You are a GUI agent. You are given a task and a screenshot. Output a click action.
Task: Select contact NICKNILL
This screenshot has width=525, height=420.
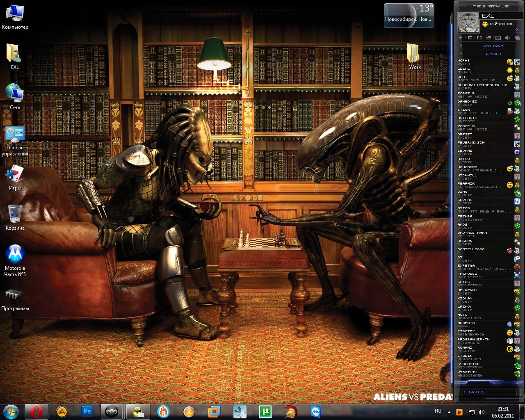[489, 177]
